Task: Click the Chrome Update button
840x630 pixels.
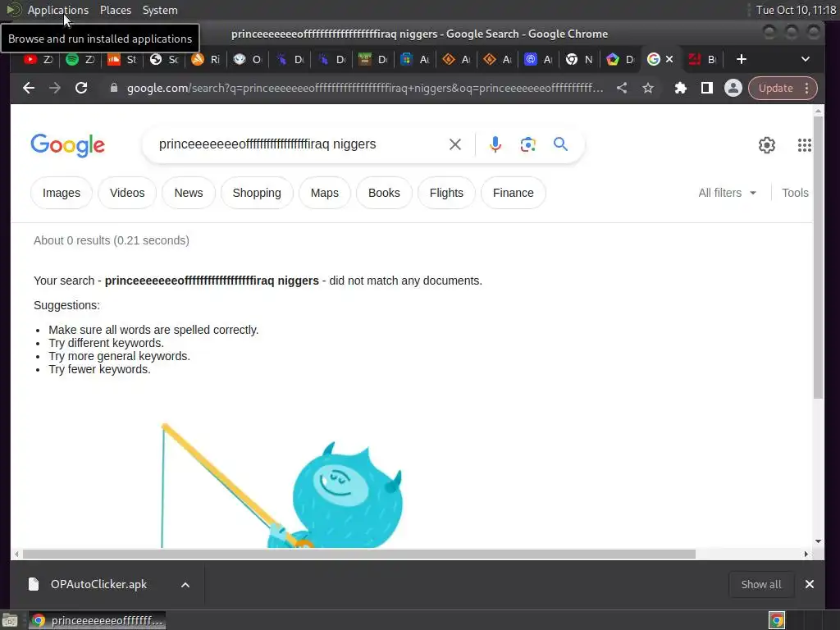Action: click(x=775, y=88)
